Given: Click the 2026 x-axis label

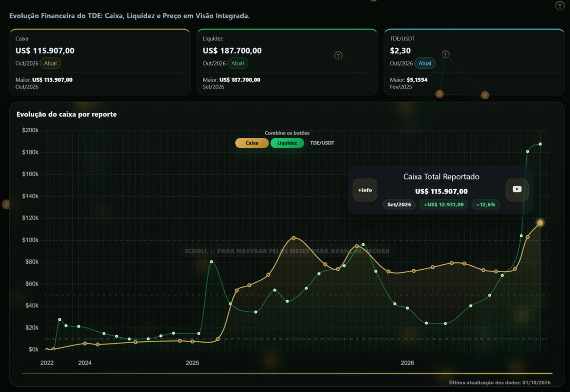Looking at the screenshot, I should 407,363.
